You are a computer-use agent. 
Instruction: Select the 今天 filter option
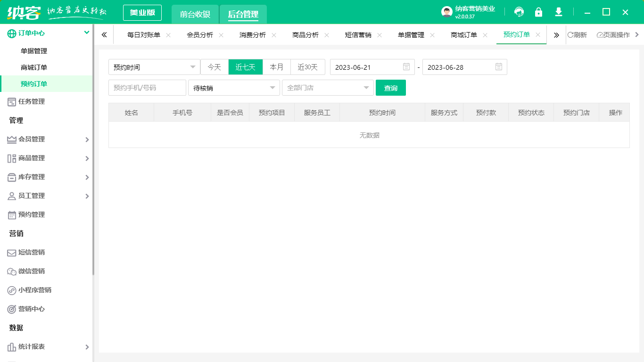tap(215, 66)
